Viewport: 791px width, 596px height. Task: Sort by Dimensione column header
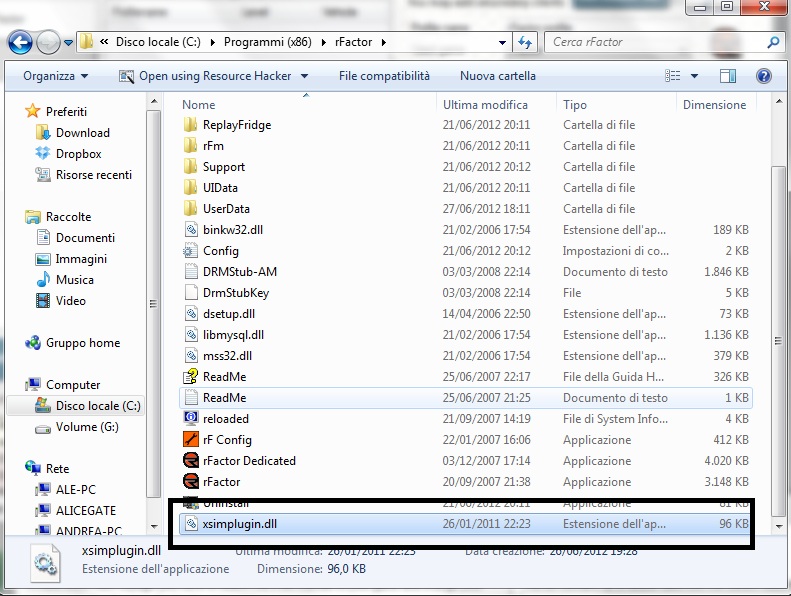pos(716,104)
